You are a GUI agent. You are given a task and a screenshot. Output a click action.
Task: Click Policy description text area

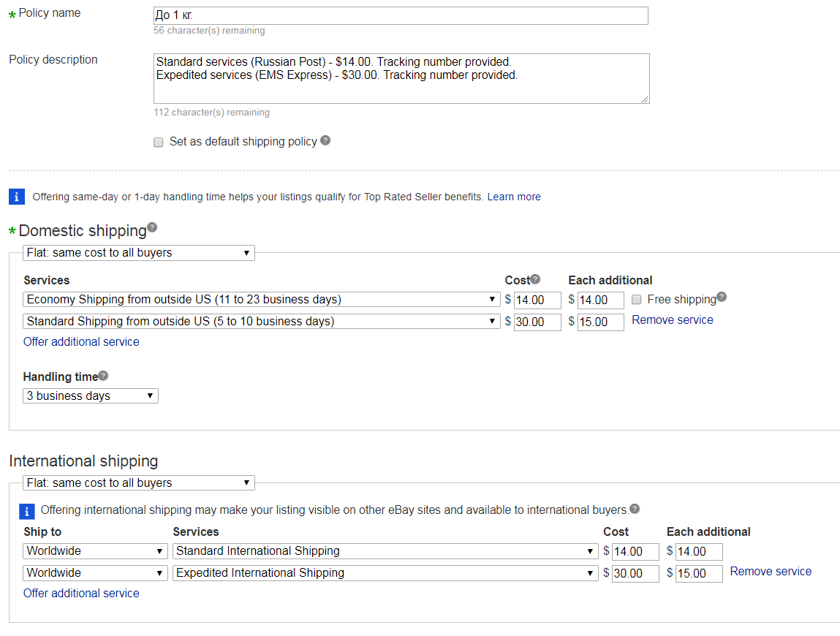click(x=401, y=78)
